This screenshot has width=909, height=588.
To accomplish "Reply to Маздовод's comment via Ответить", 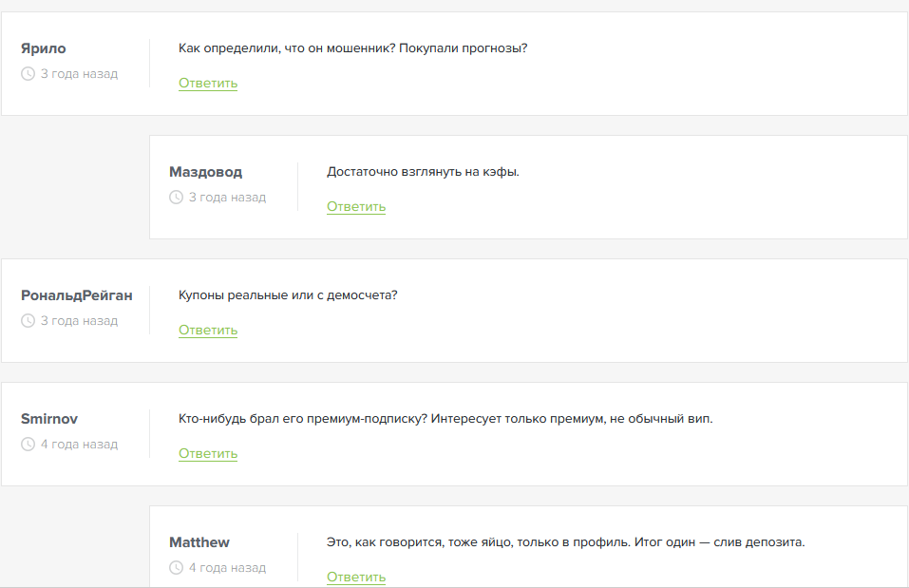I will [356, 206].
